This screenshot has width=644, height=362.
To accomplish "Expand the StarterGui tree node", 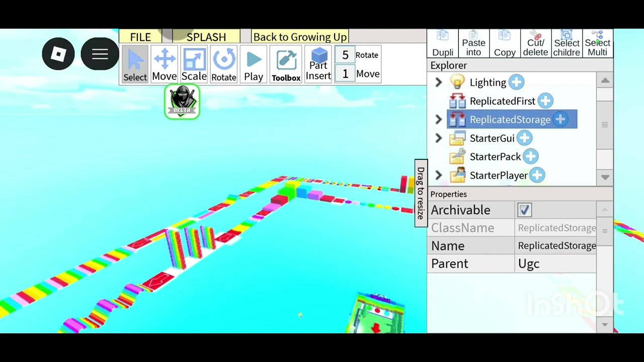I will (x=438, y=138).
